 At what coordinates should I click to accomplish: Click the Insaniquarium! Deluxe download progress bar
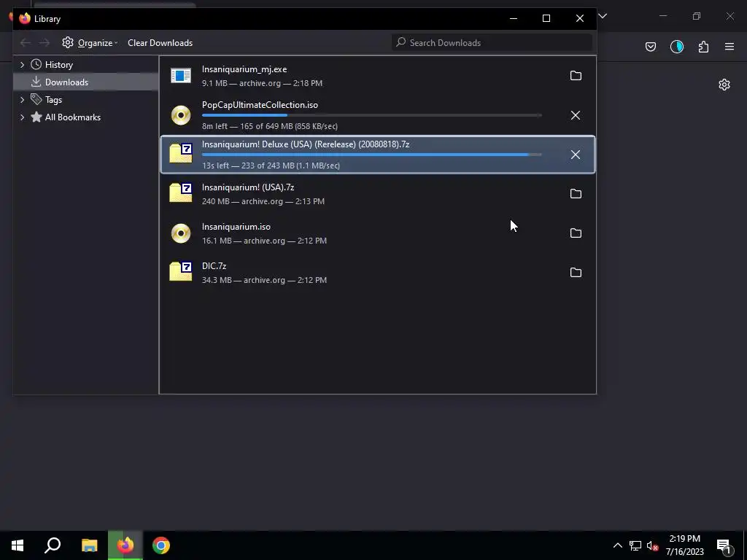[x=371, y=155]
